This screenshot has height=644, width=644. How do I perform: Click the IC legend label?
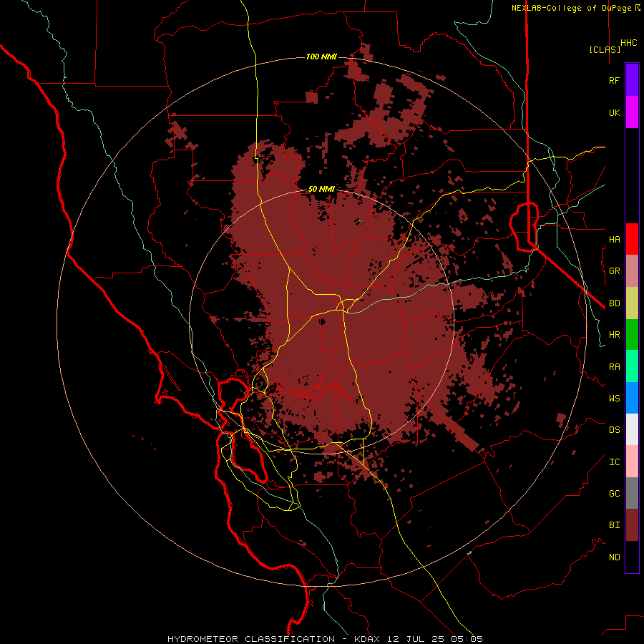pos(614,462)
